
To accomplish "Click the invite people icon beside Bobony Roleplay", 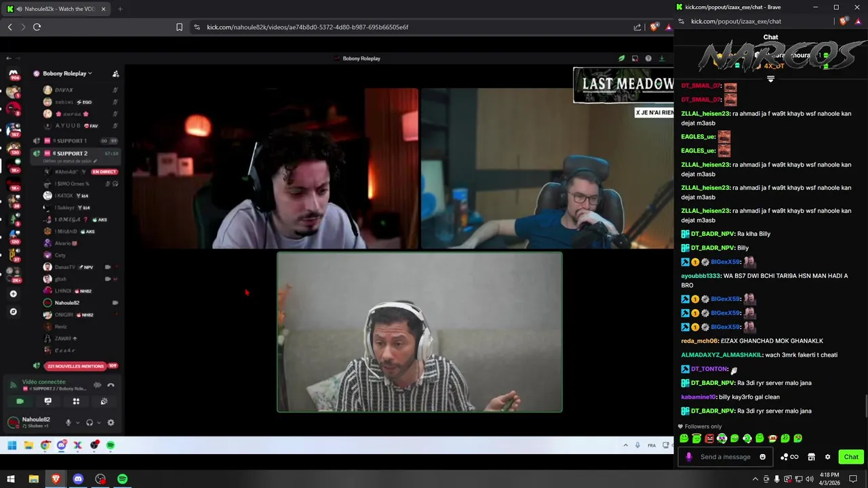I will click(x=115, y=73).
